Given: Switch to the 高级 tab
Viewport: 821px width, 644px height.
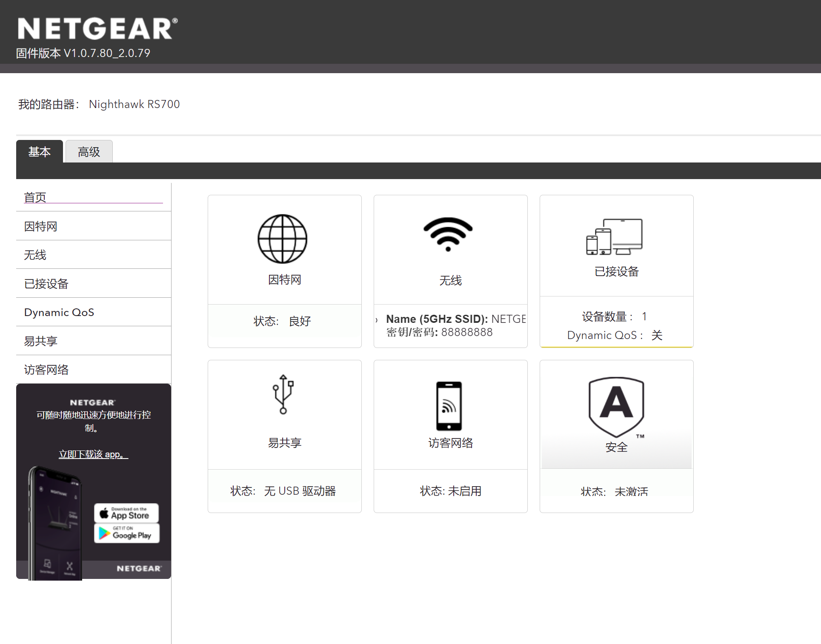Looking at the screenshot, I should tap(89, 151).
